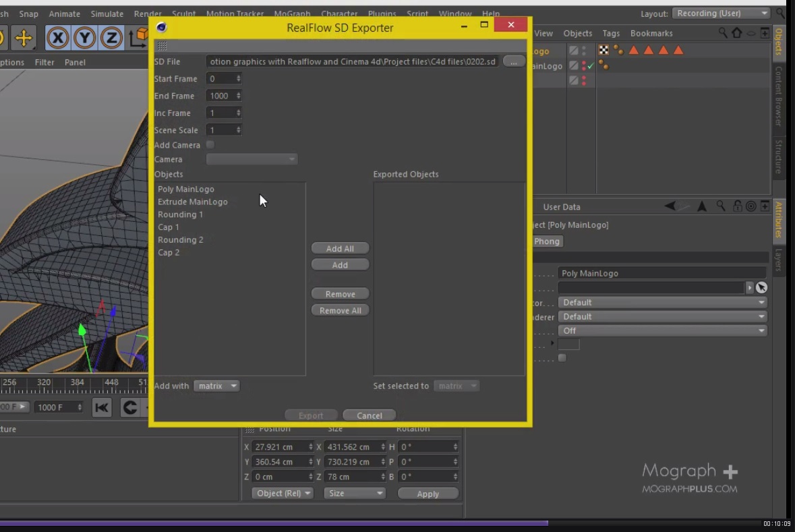795x532 pixels.
Task: Toggle visibility dots on Logo row
Action: point(584,50)
